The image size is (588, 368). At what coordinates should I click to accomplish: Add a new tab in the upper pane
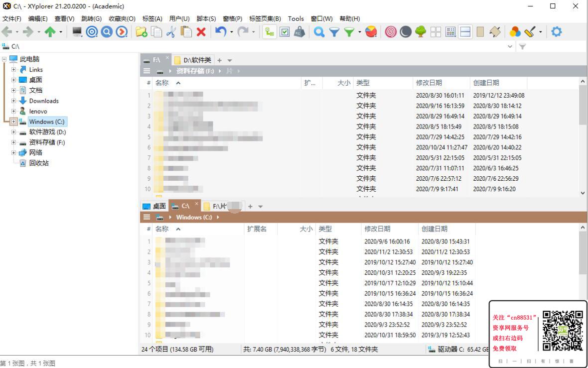tap(219, 60)
